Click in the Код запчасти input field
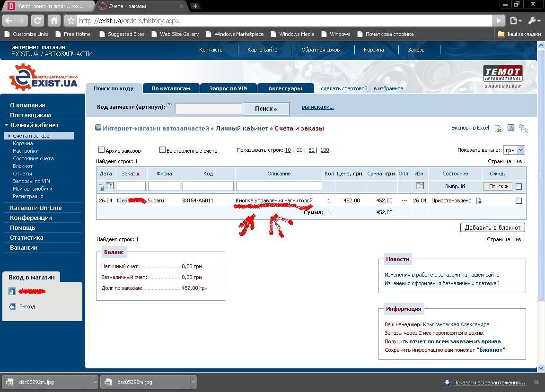 click(209, 109)
